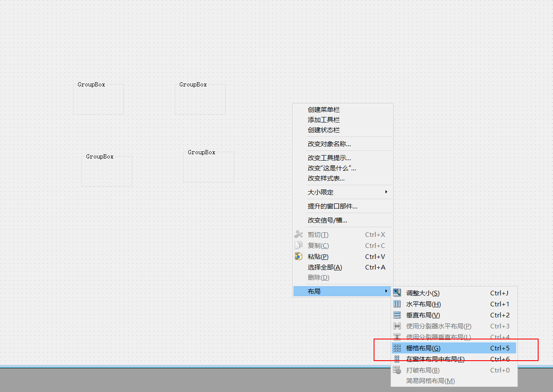
Task: Click the 垂直布局 vertical layout icon
Action: point(397,315)
